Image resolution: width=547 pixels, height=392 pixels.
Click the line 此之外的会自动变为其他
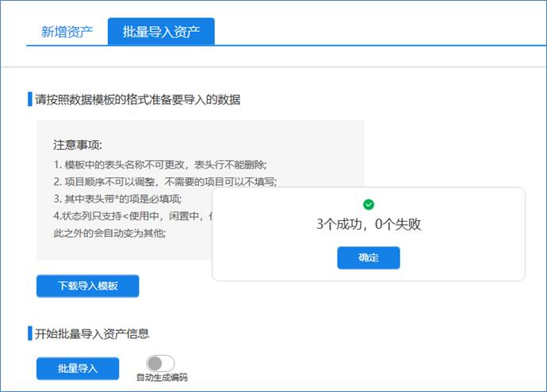tap(109, 233)
